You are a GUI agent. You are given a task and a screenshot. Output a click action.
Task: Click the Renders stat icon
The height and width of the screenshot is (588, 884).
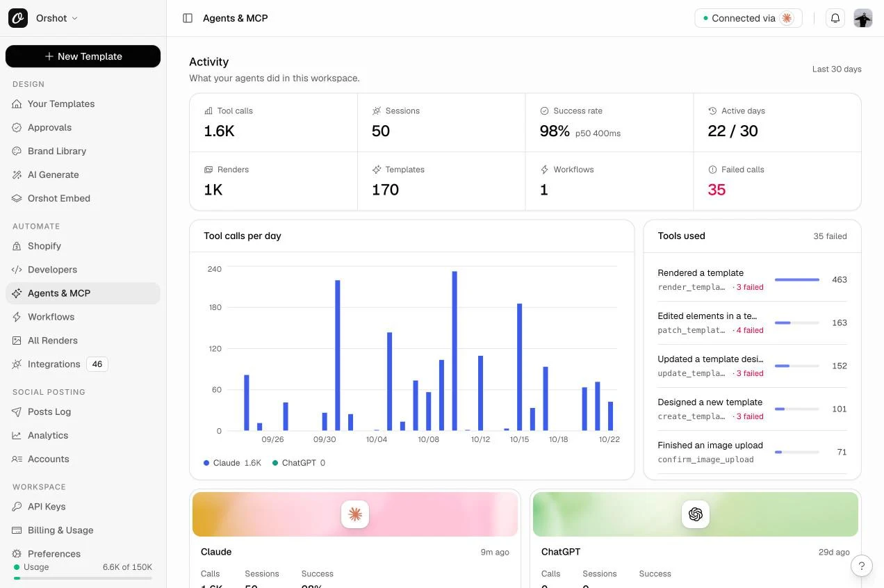pyautogui.click(x=208, y=170)
